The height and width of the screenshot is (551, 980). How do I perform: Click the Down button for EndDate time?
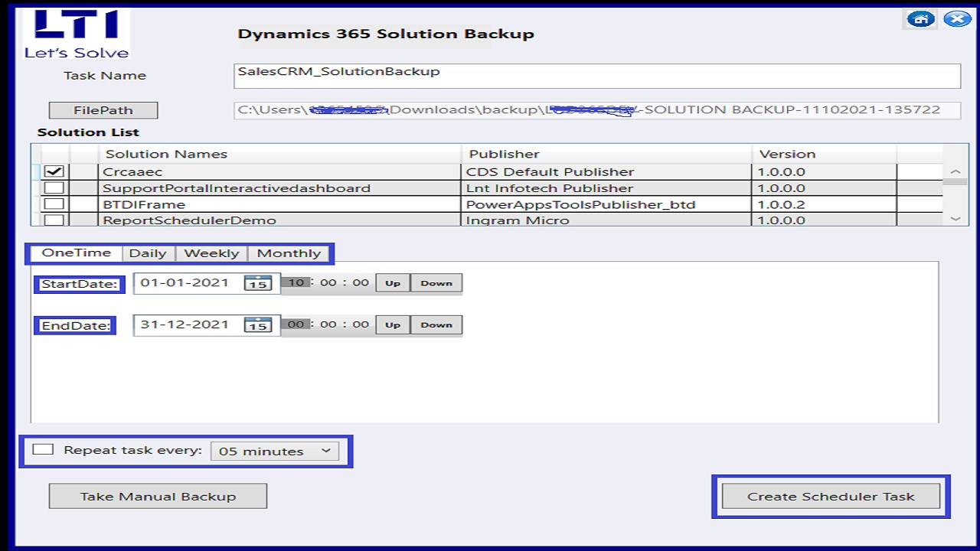[436, 324]
